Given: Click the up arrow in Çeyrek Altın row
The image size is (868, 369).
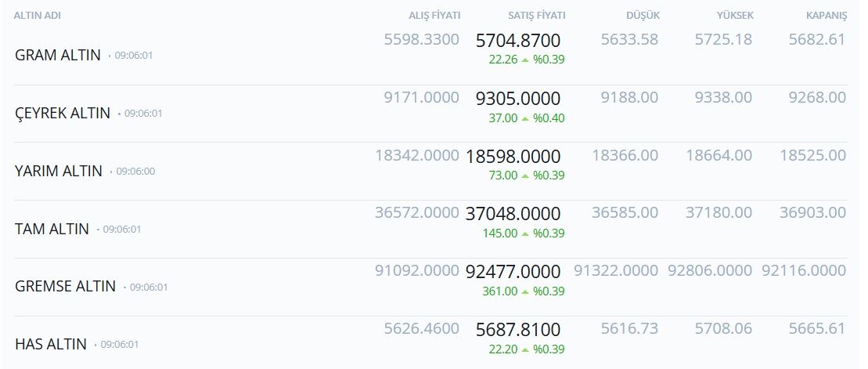Looking at the screenshot, I should 525,118.
